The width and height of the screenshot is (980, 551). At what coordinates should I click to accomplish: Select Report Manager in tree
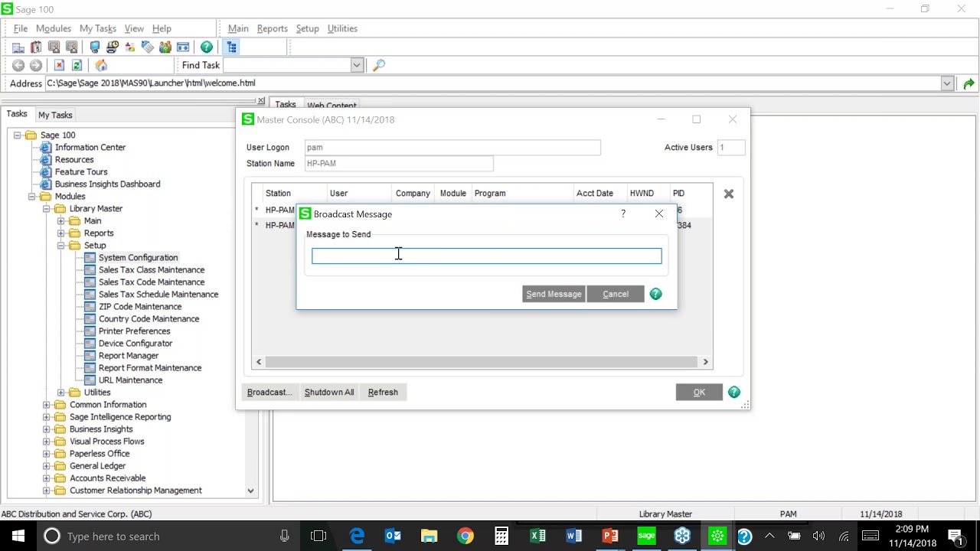pos(129,356)
